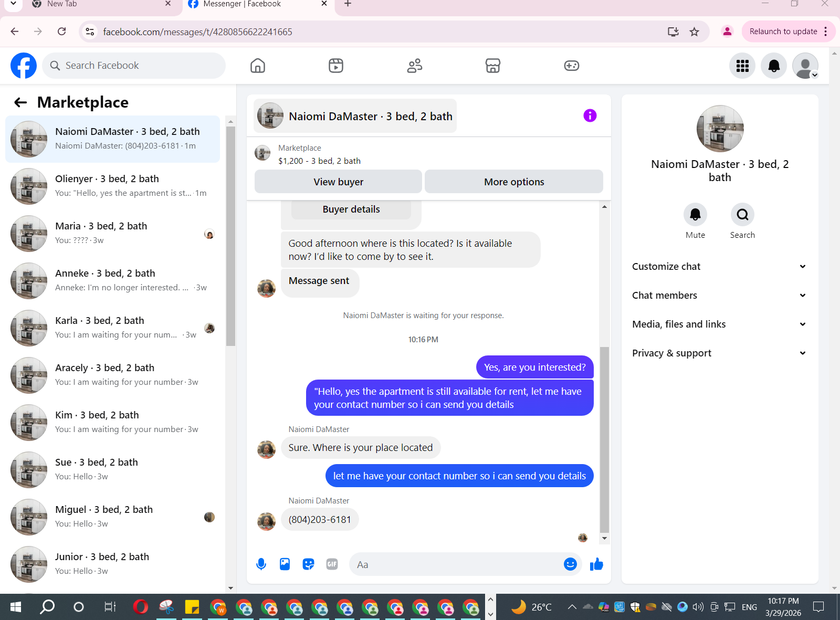Open Kim conversation
The image size is (840, 620).
pyautogui.click(x=112, y=423)
